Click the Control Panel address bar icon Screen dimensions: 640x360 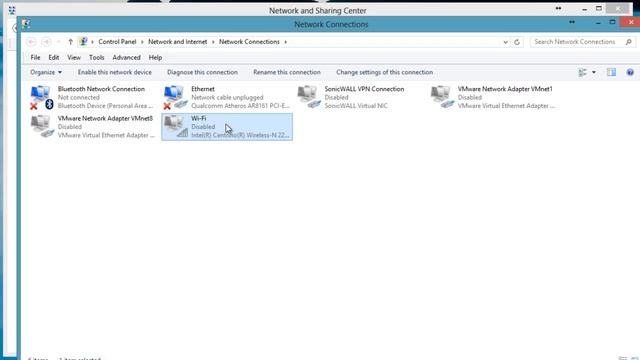84,42
